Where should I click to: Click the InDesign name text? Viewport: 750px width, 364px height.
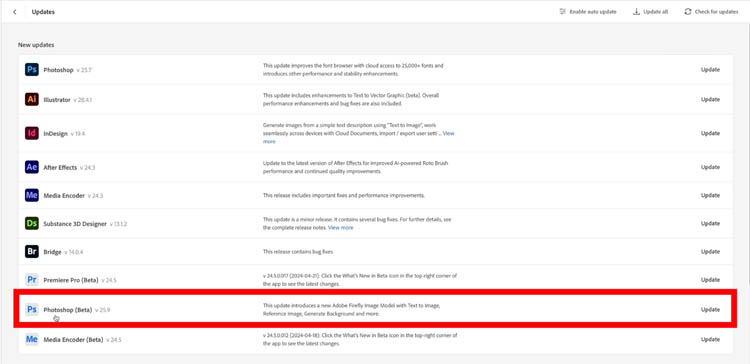coord(55,134)
